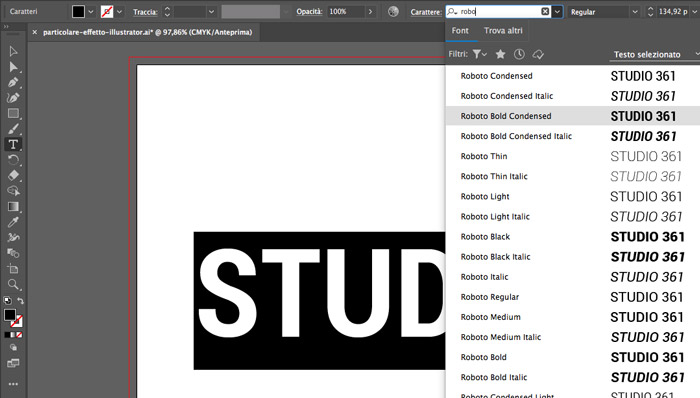Click the Opacità label
The image size is (700, 398).
pyautogui.click(x=309, y=12)
